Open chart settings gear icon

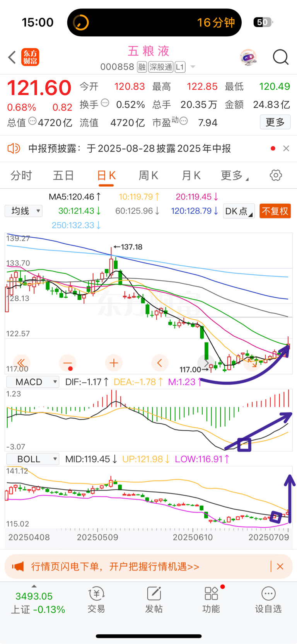click(276, 175)
